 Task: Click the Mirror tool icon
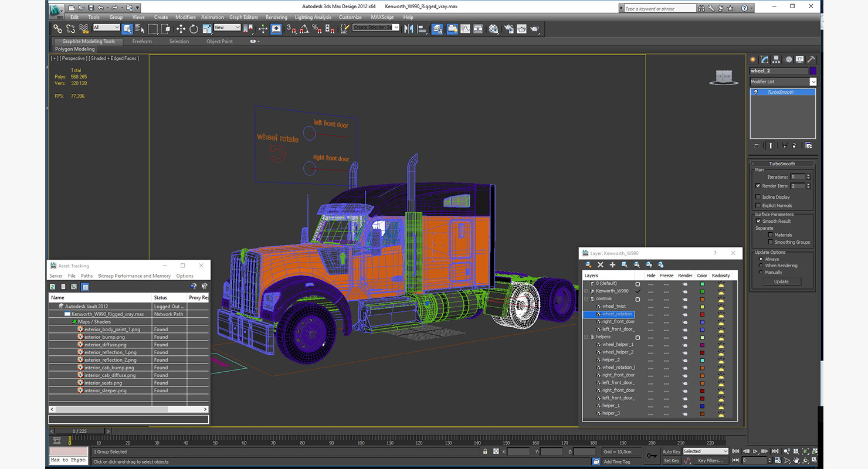pos(408,28)
